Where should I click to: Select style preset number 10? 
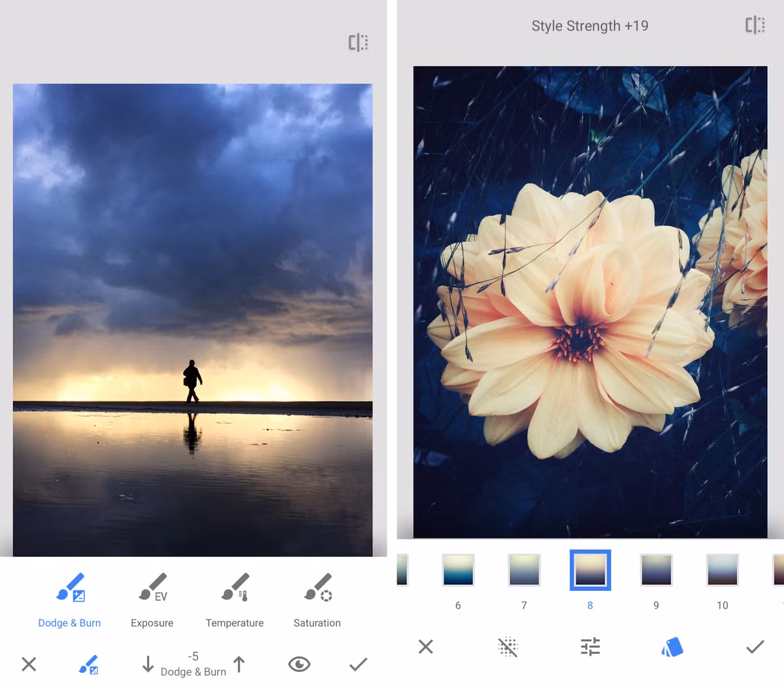[722, 570]
